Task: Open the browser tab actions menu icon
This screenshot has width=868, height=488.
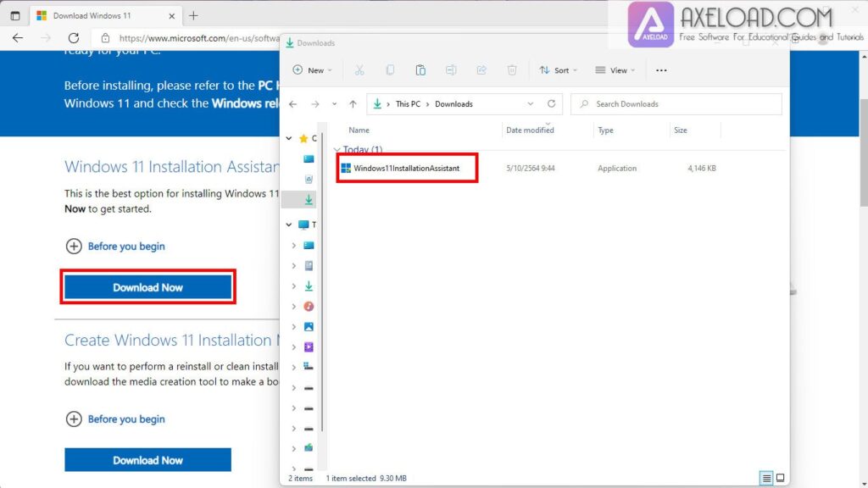Action: [15, 16]
